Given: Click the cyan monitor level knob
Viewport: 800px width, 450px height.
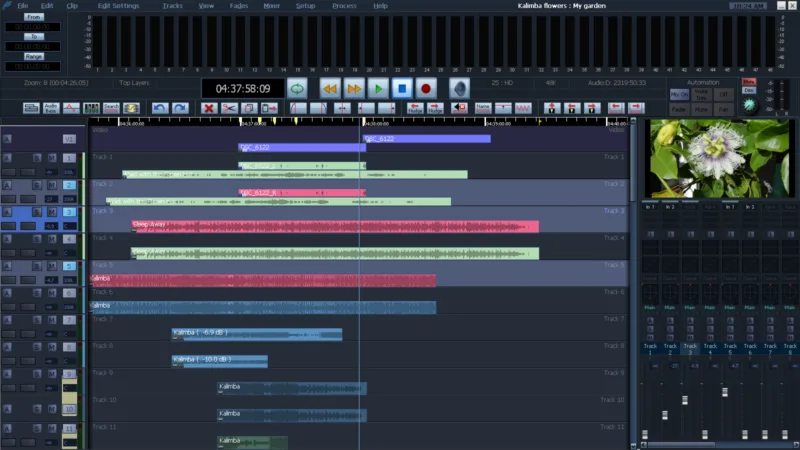Looking at the screenshot, I should tap(749, 105).
